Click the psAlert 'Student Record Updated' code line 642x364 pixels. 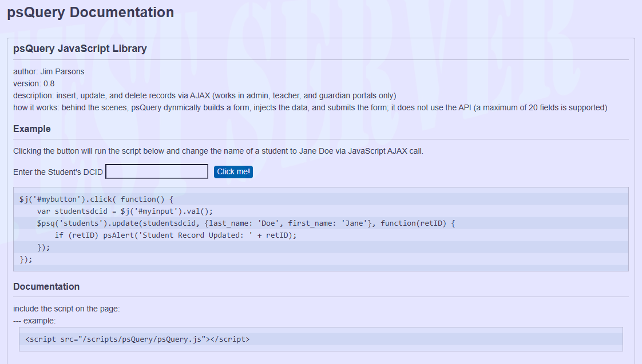[x=176, y=235]
